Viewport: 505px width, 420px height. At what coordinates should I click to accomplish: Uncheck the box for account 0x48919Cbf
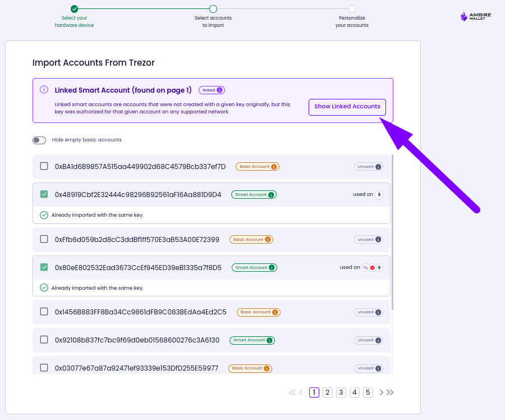(44, 194)
